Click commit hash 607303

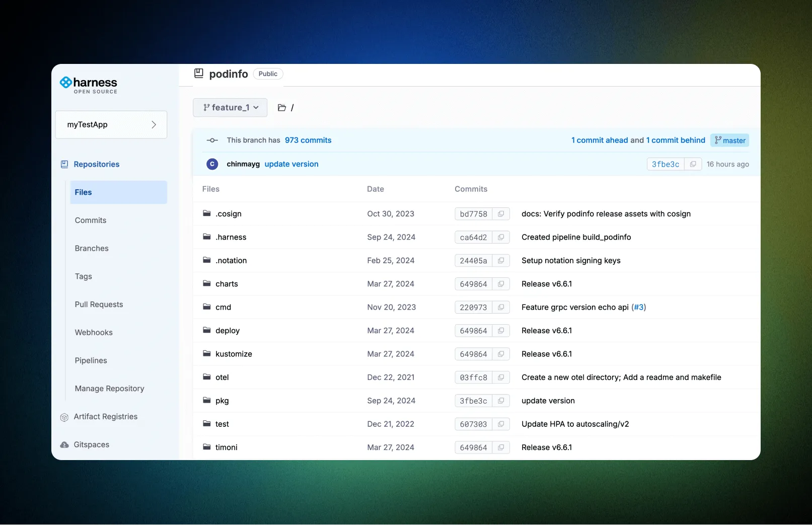coord(473,424)
